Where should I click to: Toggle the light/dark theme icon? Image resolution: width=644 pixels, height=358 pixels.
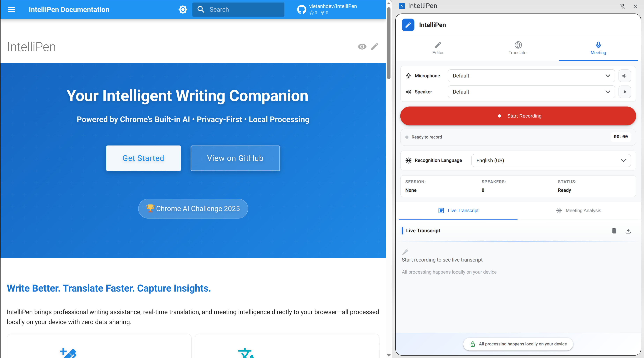(x=183, y=9)
